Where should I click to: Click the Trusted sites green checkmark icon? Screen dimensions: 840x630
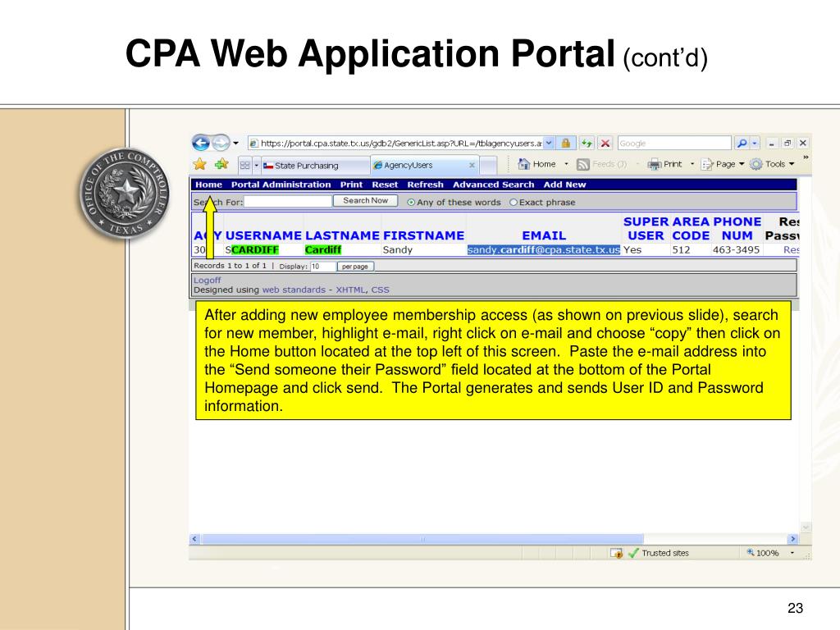coord(633,553)
